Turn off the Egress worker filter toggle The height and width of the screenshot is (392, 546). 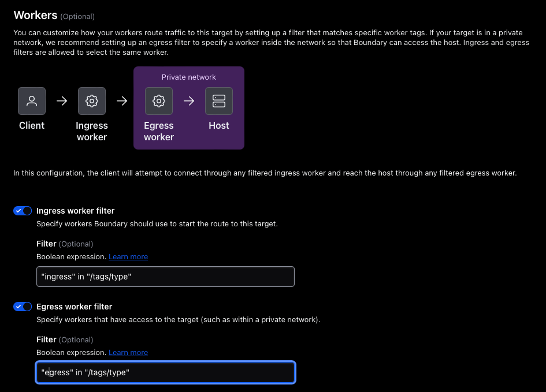pos(23,307)
